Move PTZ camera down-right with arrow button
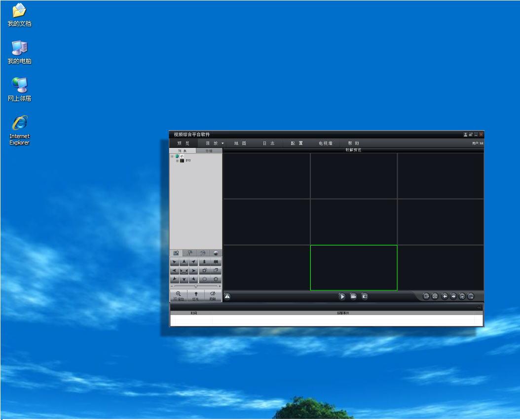This screenshot has height=420, width=520. [193, 279]
